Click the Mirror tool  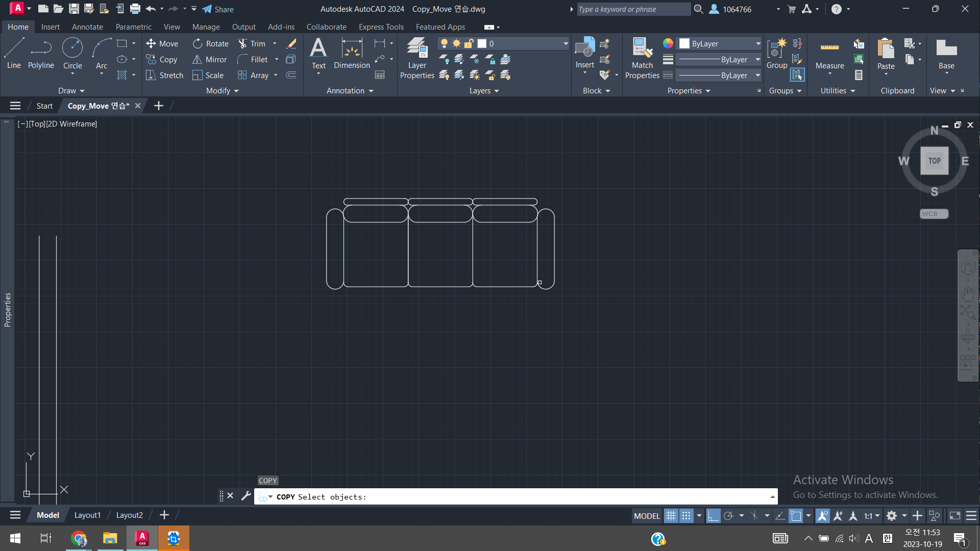point(209,60)
